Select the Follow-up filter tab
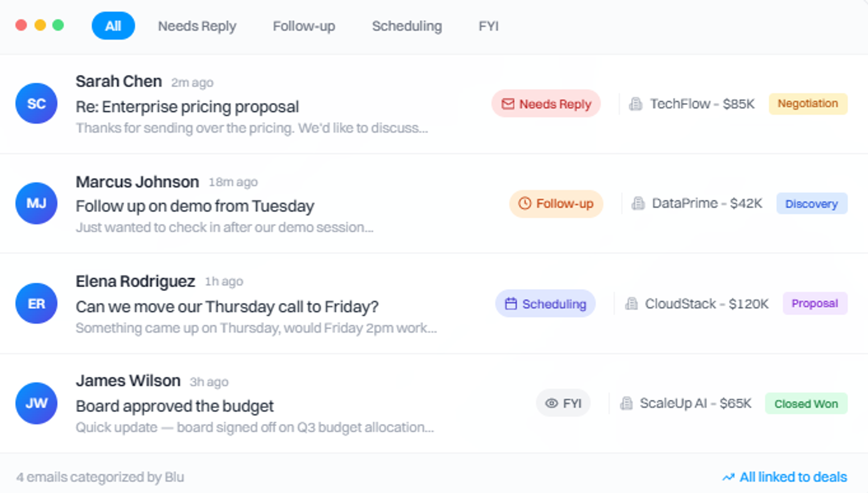This screenshot has width=868, height=493. (x=304, y=26)
